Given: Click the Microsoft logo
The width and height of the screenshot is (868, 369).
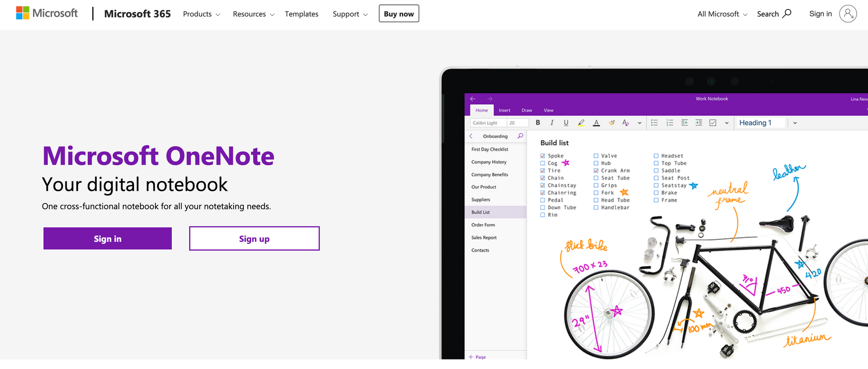Looking at the screenshot, I should [x=47, y=13].
